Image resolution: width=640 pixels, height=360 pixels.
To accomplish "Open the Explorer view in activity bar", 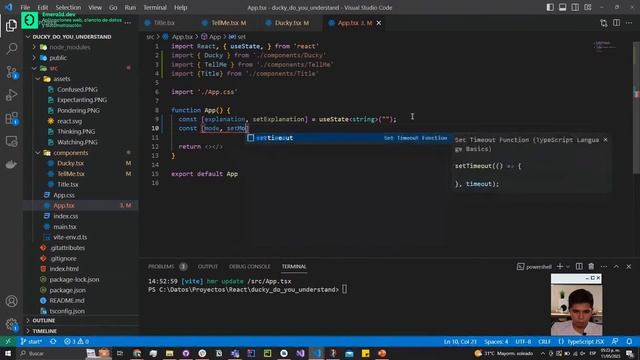I will (x=11, y=25).
